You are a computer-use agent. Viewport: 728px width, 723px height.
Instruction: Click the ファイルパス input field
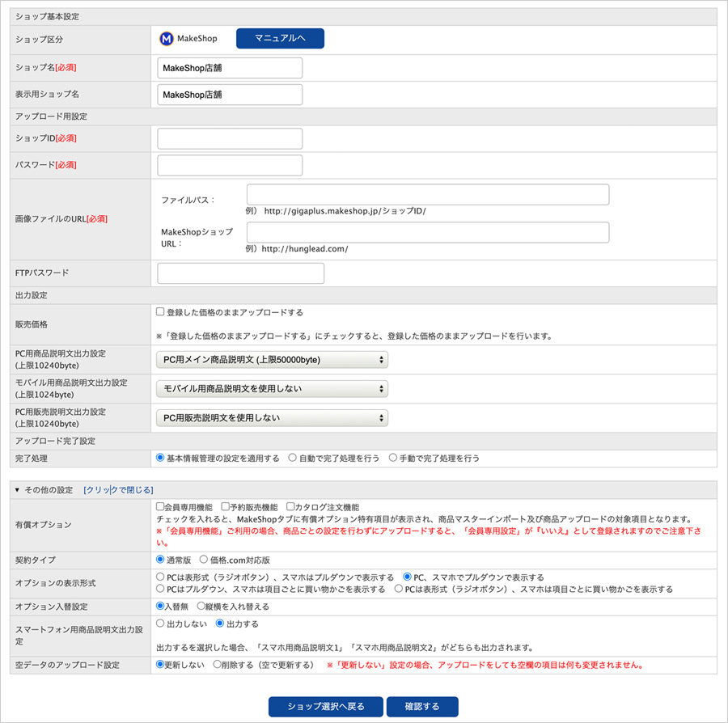click(428, 194)
